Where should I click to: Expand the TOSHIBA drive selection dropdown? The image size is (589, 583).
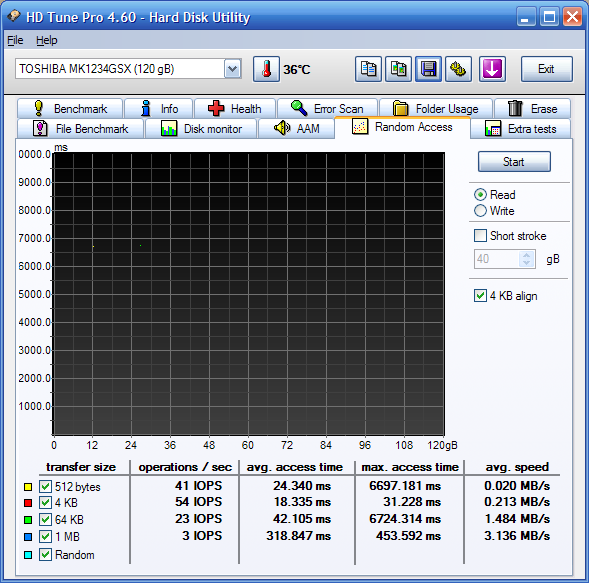233,69
